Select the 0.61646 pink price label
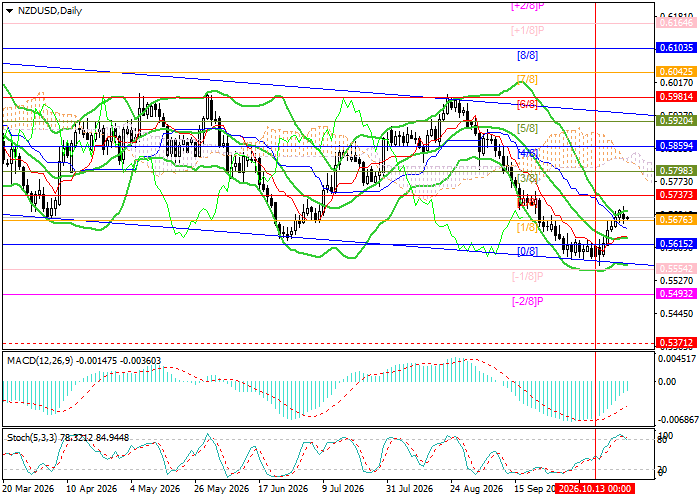This screenshot has height=500, width=700. [676, 23]
